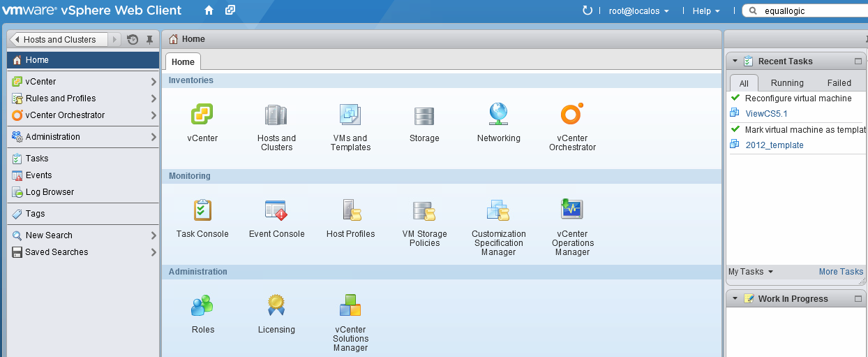Image resolution: width=868 pixels, height=357 pixels.
Task: Go back to Hosts and Clusters
Action: (59, 40)
